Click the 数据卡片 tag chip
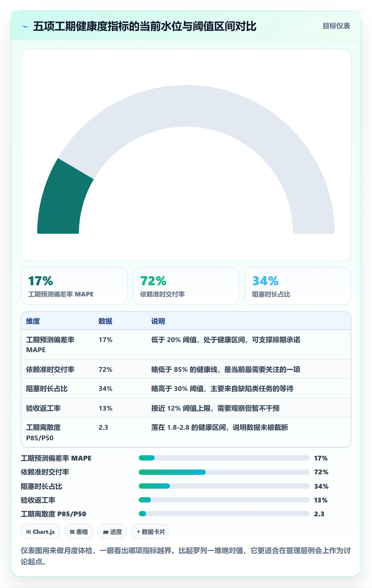This screenshot has height=588, width=372. 151,532
